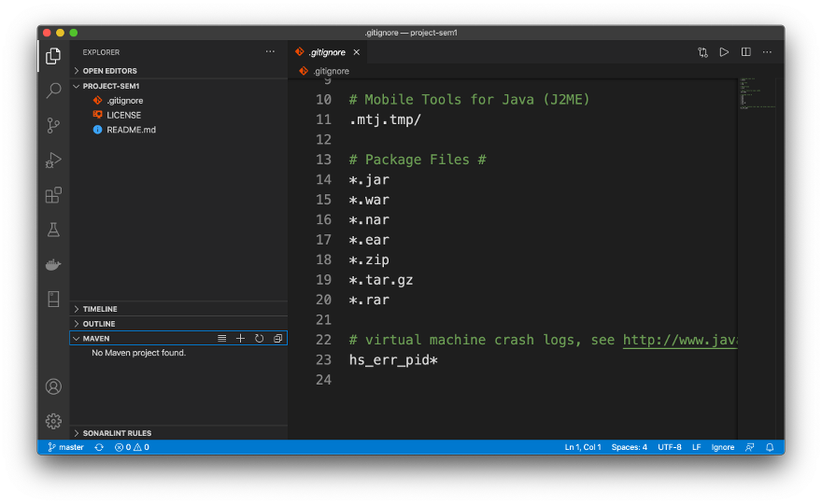
Task: Switch Maven to flat list view
Action: (221, 339)
